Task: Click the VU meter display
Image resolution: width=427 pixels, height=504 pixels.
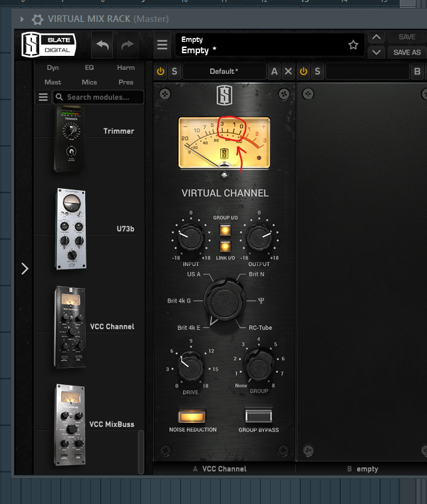Action: point(224,142)
